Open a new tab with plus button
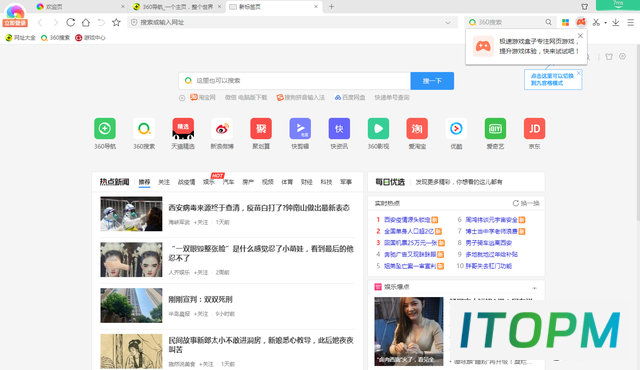Screen dimensions: 640x370 331,7
